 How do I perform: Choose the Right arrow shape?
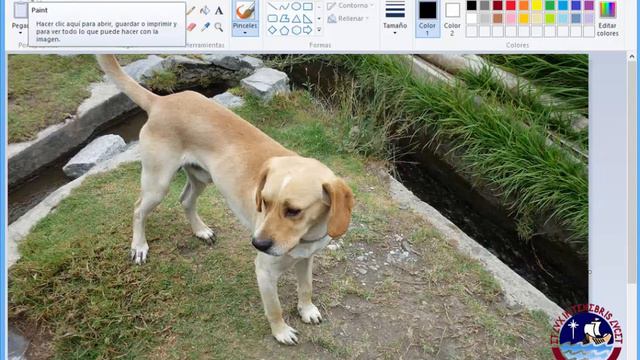[308, 30]
